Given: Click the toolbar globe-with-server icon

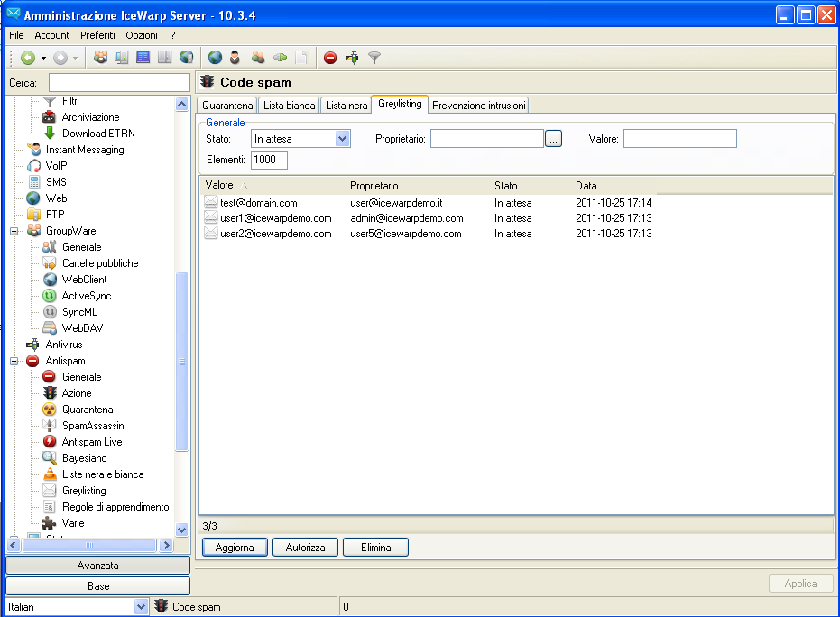Looking at the screenshot, I should pyautogui.click(x=186, y=57).
